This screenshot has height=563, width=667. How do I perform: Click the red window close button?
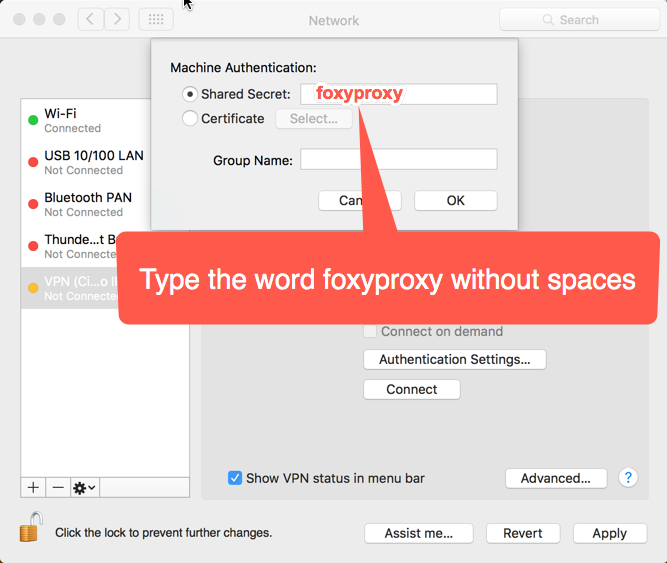19,20
